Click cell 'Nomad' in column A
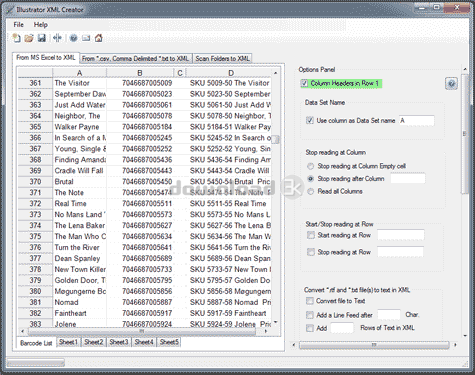475x375 pixels. pos(79,302)
